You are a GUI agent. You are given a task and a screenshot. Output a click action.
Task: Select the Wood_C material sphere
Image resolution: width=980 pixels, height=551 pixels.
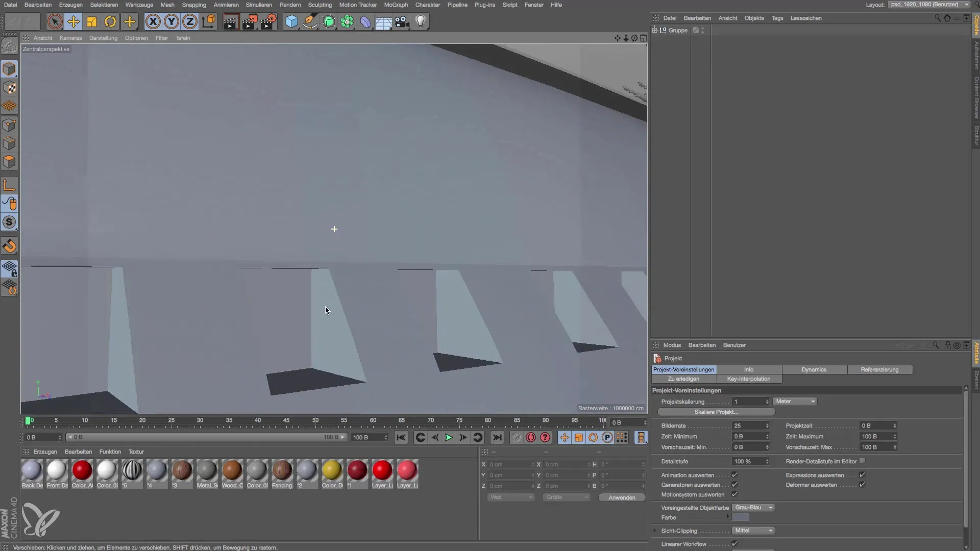[x=232, y=470]
